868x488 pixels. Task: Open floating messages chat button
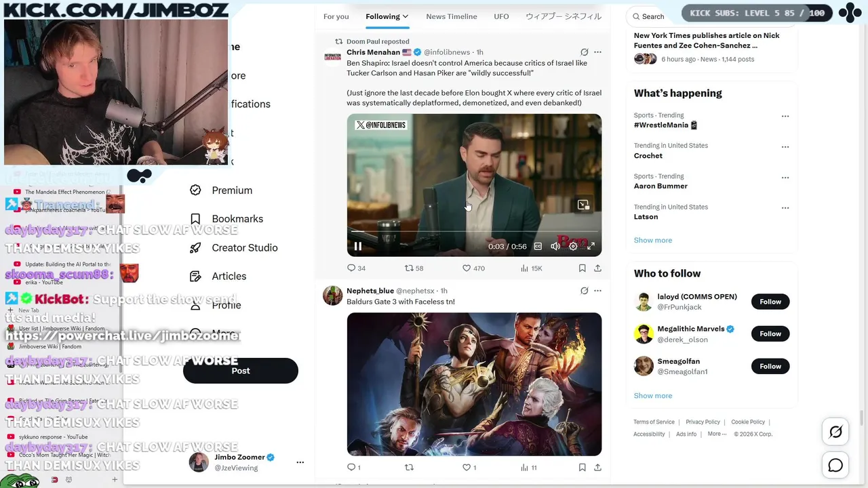coord(835,465)
